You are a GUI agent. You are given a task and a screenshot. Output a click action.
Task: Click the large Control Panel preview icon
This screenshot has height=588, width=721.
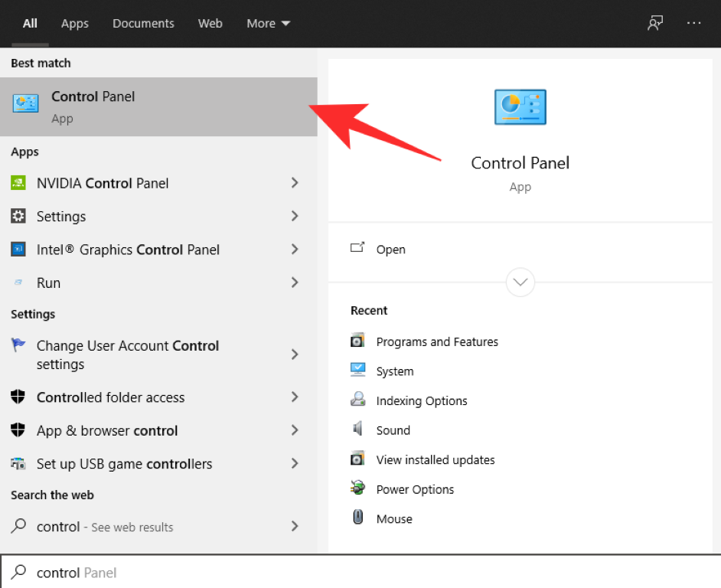click(520, 106)
